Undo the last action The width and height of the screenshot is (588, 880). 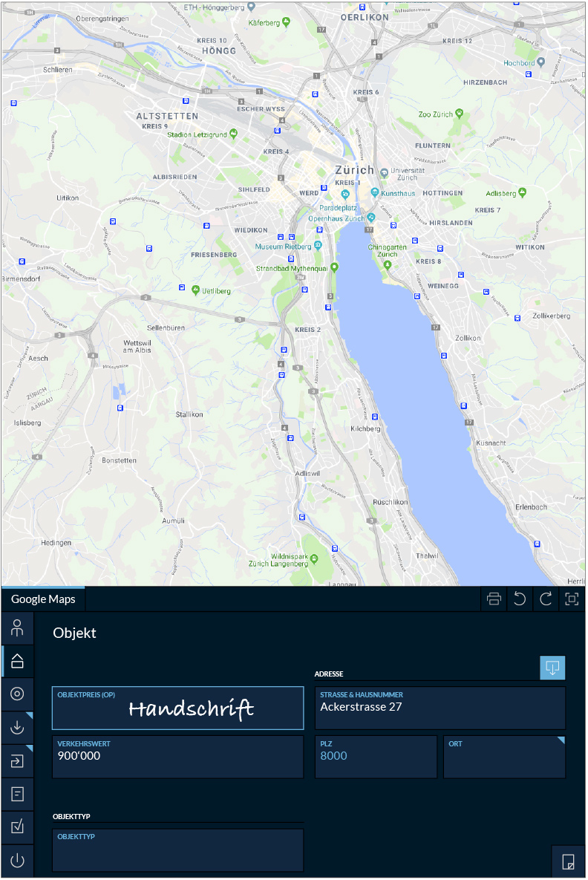click(520, 599)
